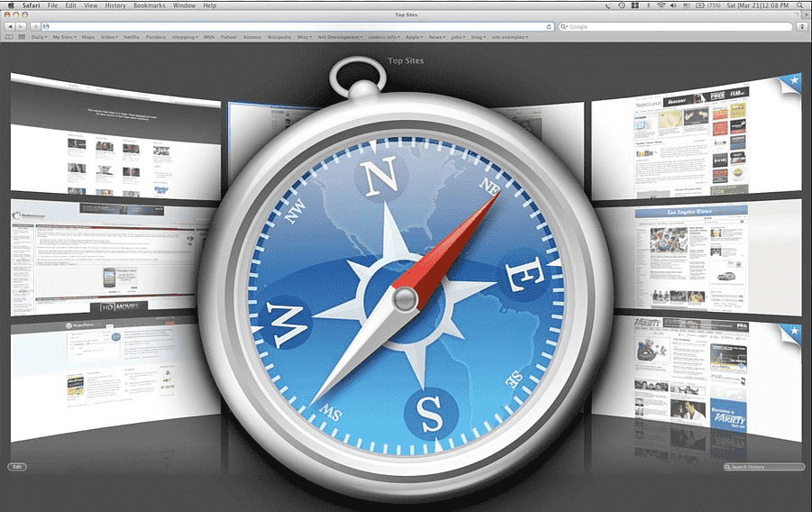This screenshot has width=812, height=512.
Task: Click the magnifier icon in Google search field
Action: tap(564, 26)
